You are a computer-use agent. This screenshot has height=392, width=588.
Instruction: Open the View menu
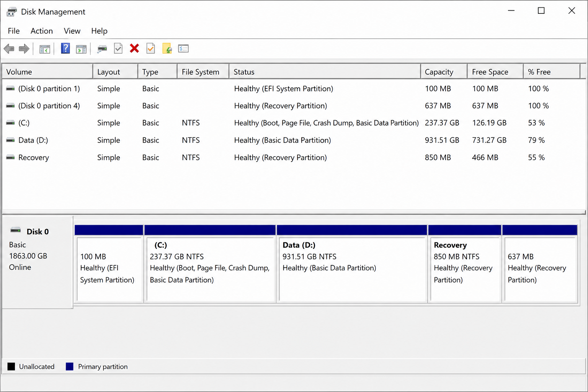[x=72, y=31]
